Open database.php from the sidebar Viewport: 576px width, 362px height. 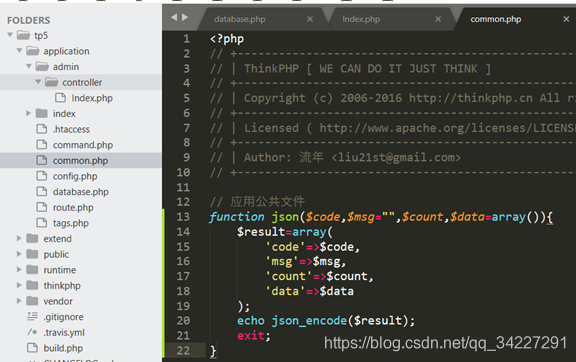[x=80, y=192]
